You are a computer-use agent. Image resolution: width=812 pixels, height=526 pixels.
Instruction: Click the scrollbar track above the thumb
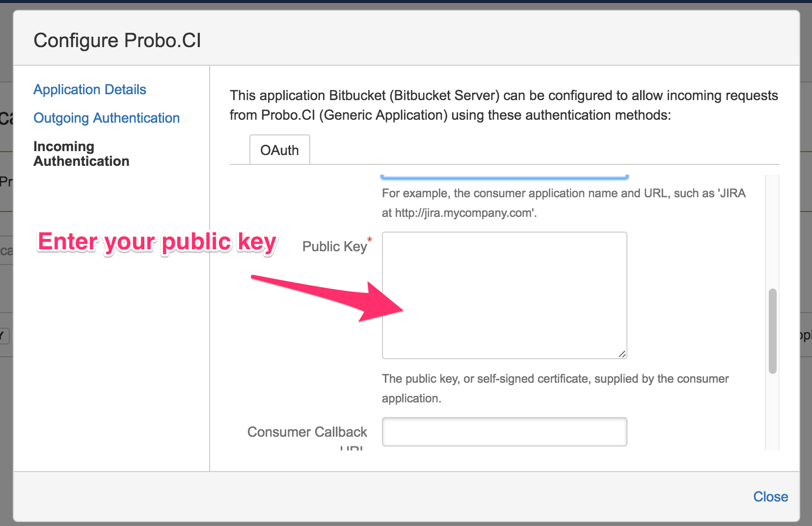pyautogui.click(x=772, y=231)
